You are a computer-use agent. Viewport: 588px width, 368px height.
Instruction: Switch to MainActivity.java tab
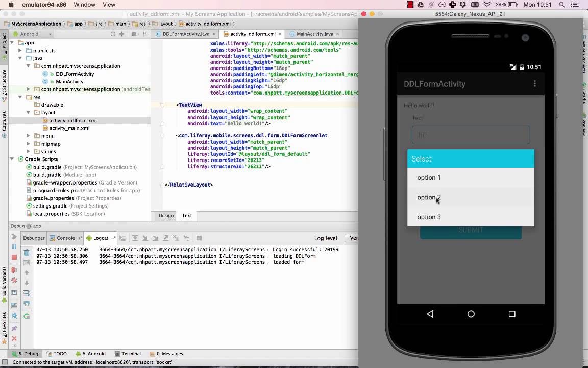(x=314, y=34)
